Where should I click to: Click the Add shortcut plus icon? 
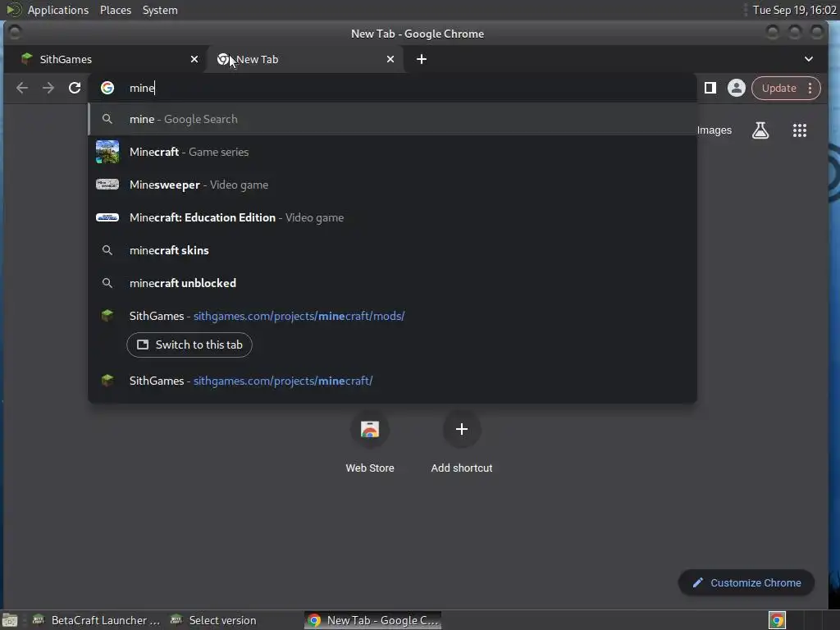point(462,429)
